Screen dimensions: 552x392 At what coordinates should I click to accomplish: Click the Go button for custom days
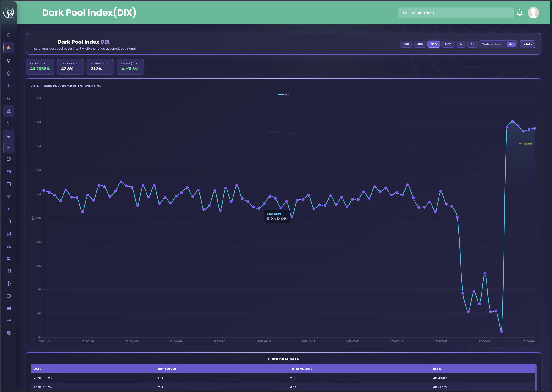[x=511, y=44]
